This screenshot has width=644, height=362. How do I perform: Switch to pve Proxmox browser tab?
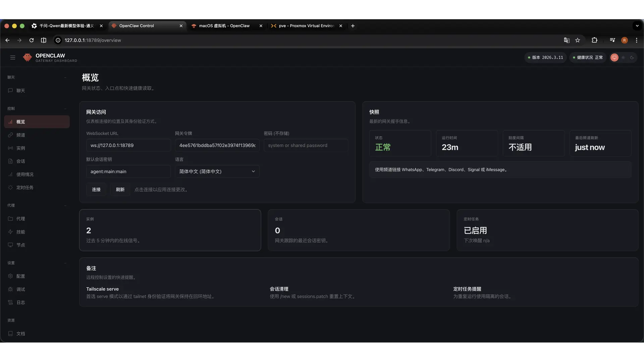306,26
